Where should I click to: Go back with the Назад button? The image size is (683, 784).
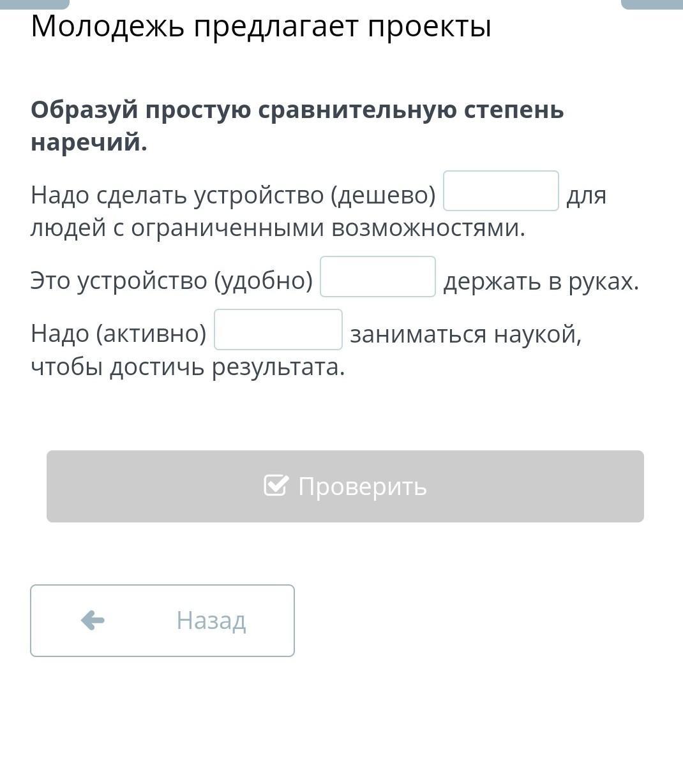coord(162,621)
